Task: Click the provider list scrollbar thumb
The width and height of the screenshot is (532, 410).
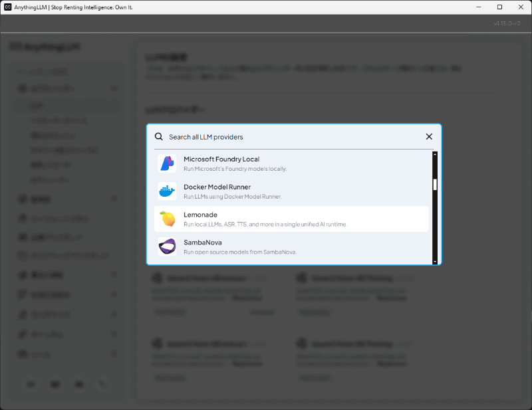Action: tap(435, 185)
